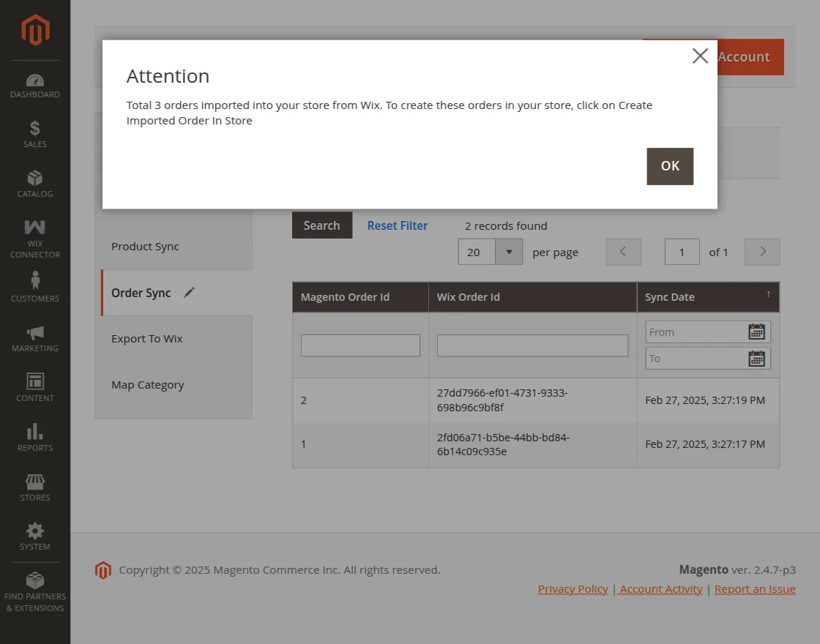Click the edit pencil beside Order Sync
The image size is (820, 644).
coord(189,291)
